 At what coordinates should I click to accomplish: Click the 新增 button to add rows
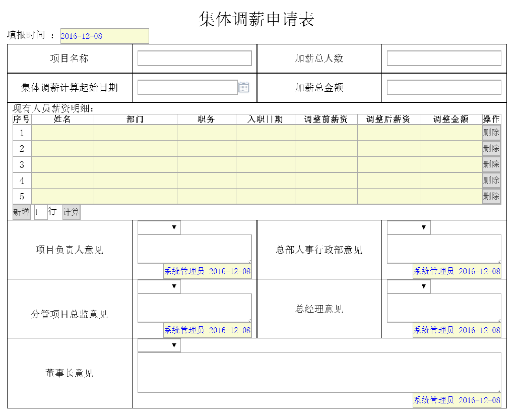click(21, 212)
